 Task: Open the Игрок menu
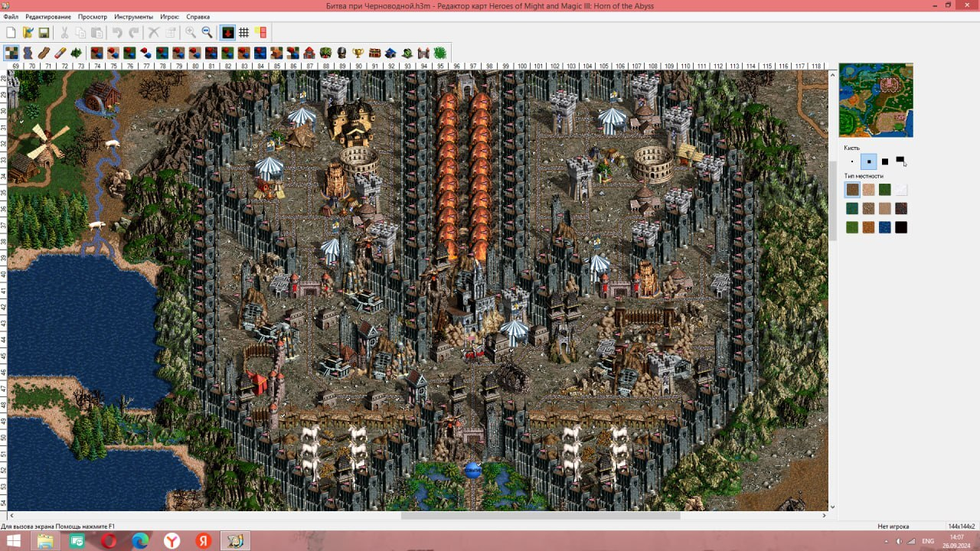click(170, 16)
